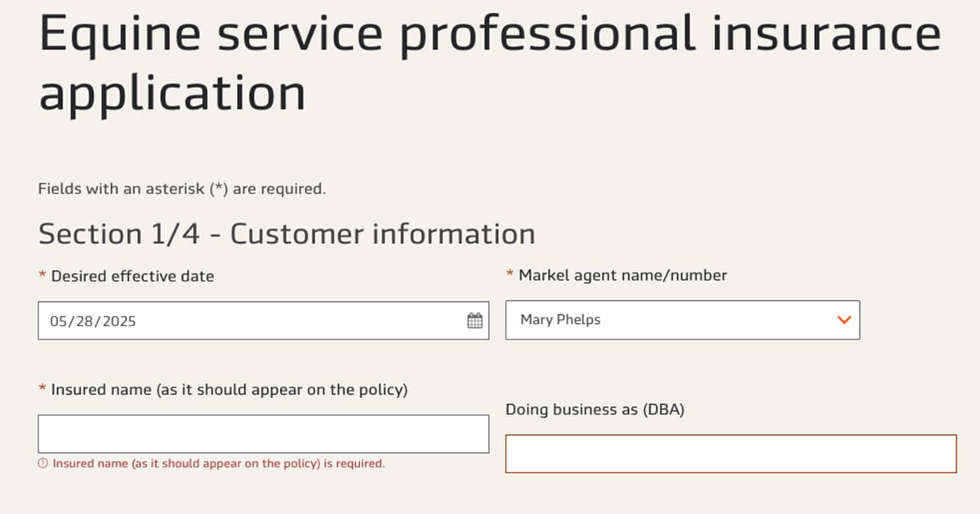Click the Section 1/4 Customer information heading
980x514 pixels.
point(286,234)
